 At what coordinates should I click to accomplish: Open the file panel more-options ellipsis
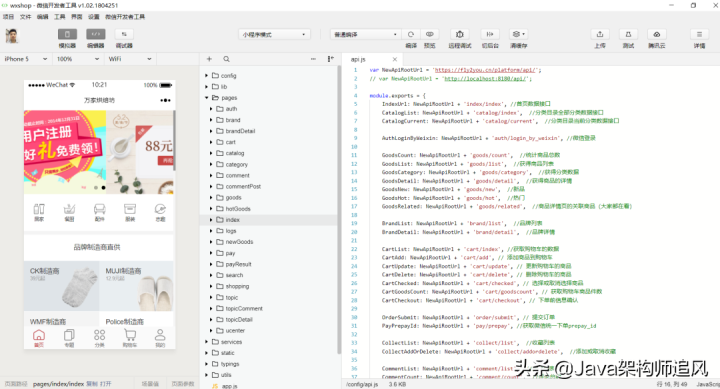(x=313, y=59)
